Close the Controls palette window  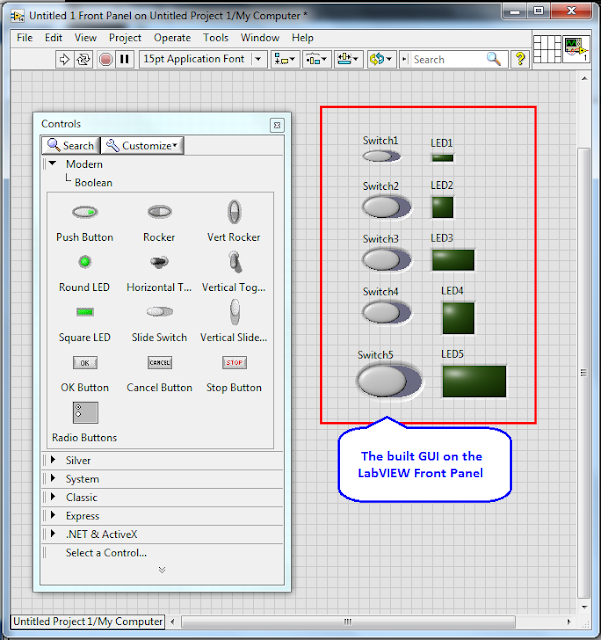point(277,125)
